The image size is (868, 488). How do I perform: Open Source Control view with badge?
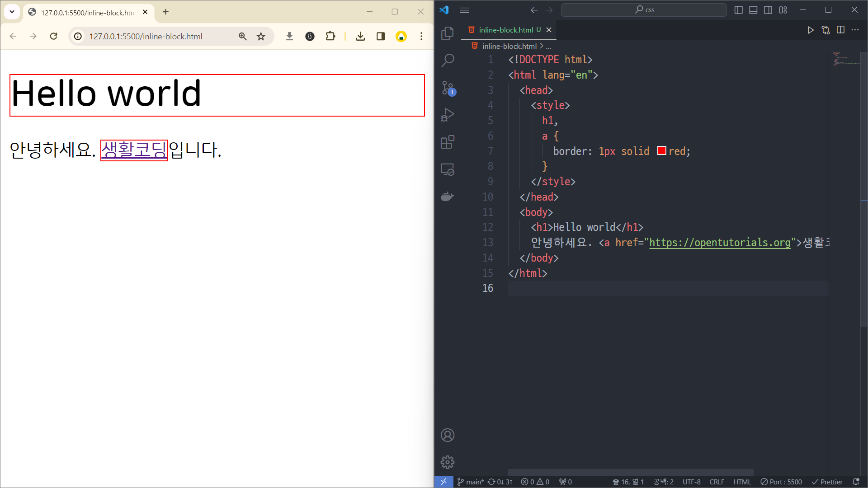tap(447, 88)
